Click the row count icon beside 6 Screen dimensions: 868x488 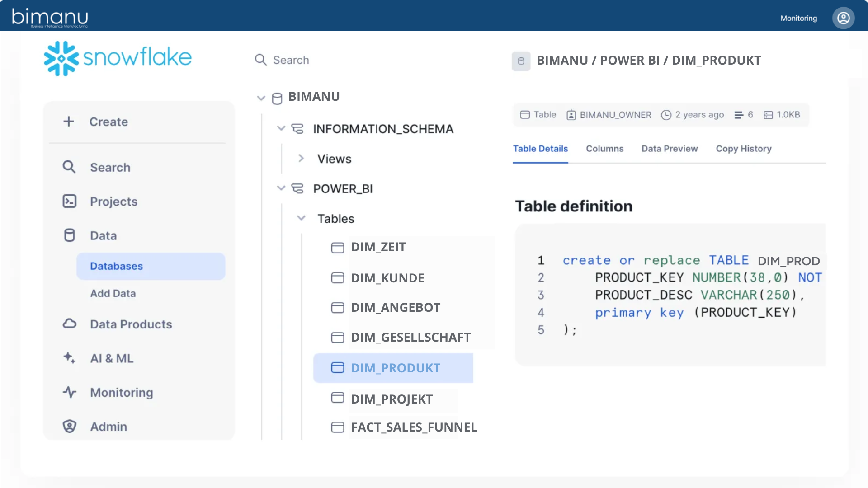pyautogui.click(x=739, y=115)
